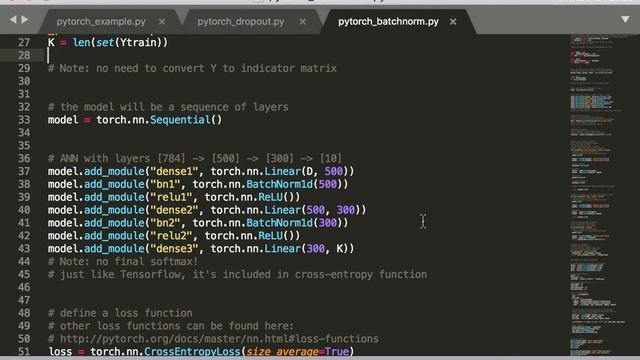Click the "relu1" string

(x=171, y=197)
